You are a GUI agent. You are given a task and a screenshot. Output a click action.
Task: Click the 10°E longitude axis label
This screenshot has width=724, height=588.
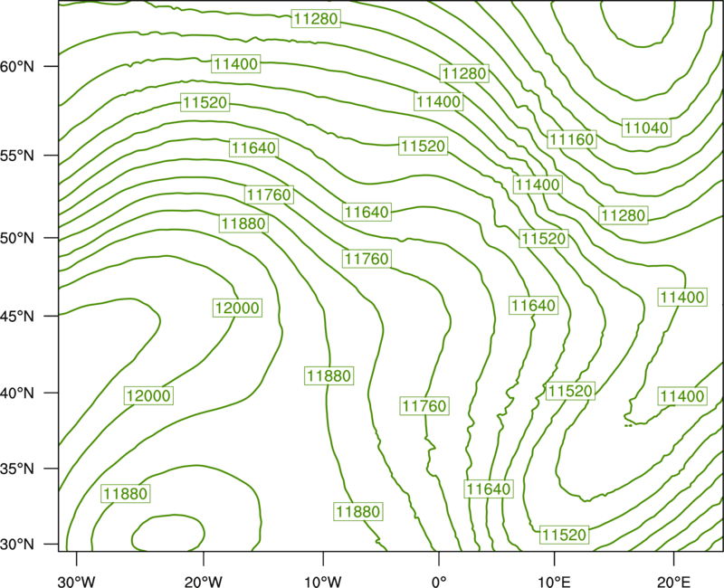(554, 582)
